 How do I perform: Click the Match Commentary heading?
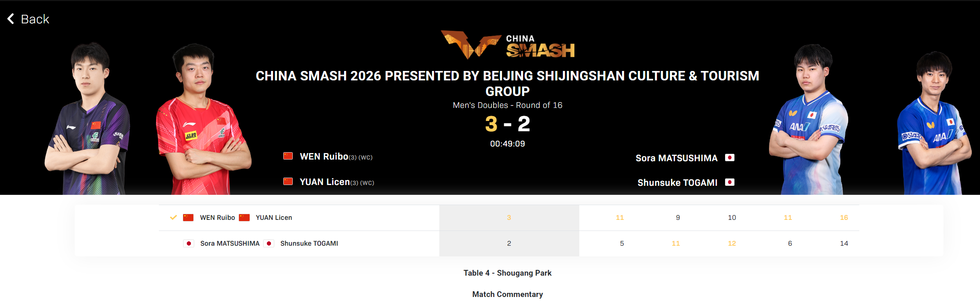pos(507,294)
